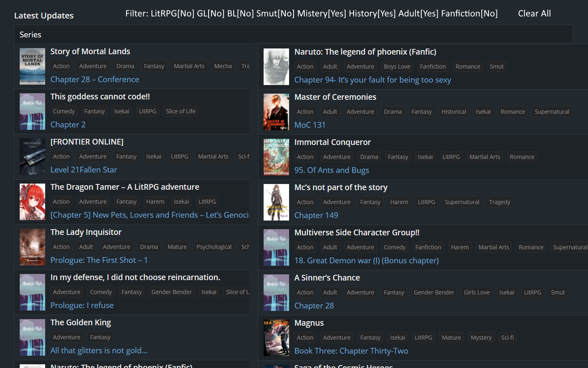Click the Historical tag under Master of Ceremonies

coord(453,112)
